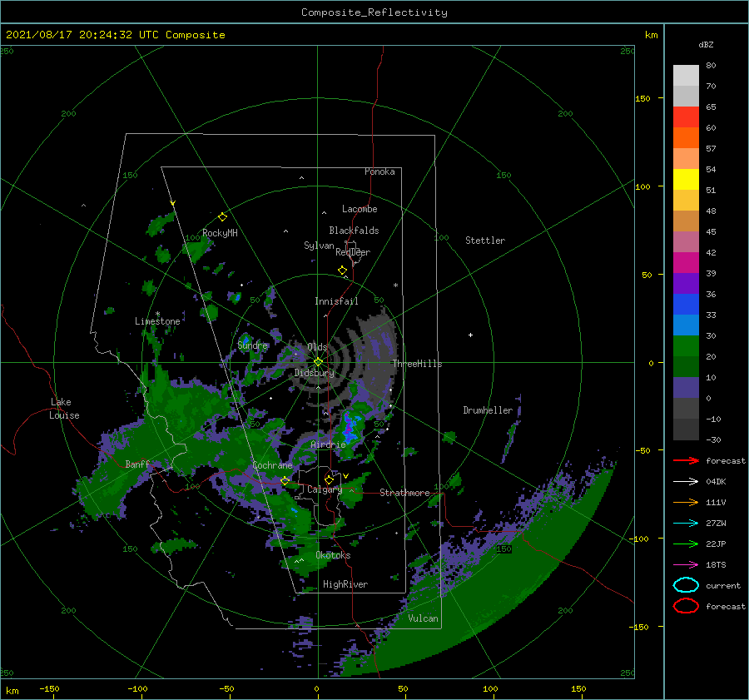Click the white asterisk marker above Limestone
The width and height of the screenshot is (749, 700).
[x=157, y=314]
